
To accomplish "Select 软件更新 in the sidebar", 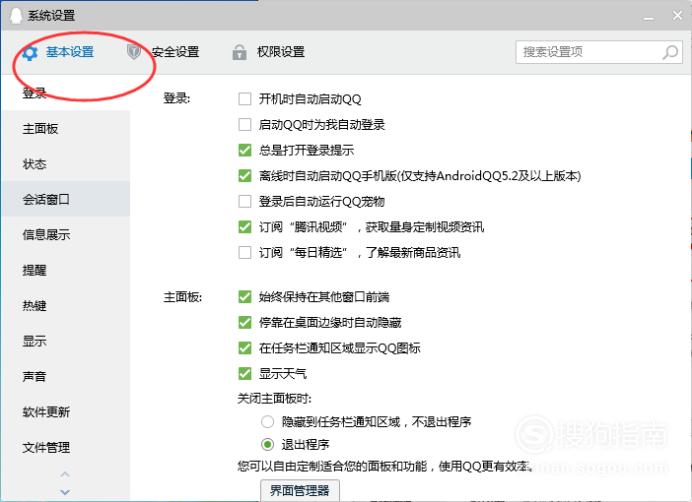I will point(66,411).
